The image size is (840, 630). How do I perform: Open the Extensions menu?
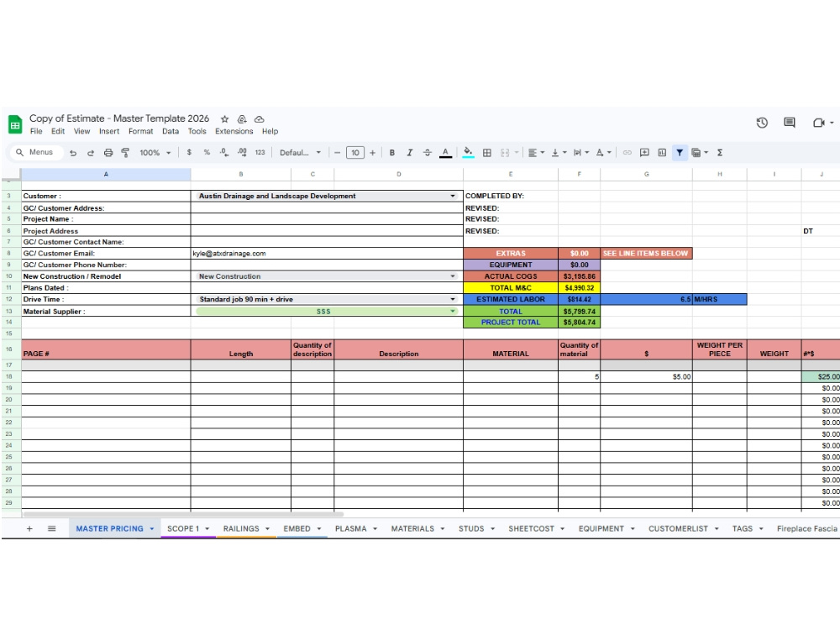tap(234, 131)
